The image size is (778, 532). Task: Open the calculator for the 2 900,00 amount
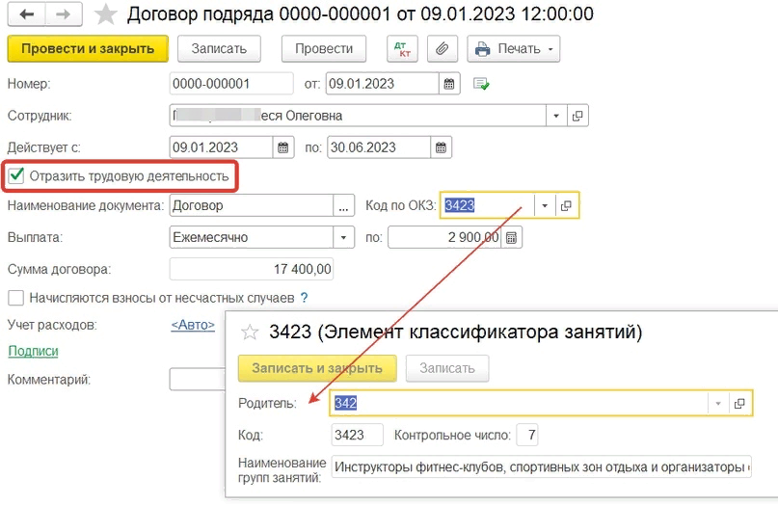(x=511, y=237)
